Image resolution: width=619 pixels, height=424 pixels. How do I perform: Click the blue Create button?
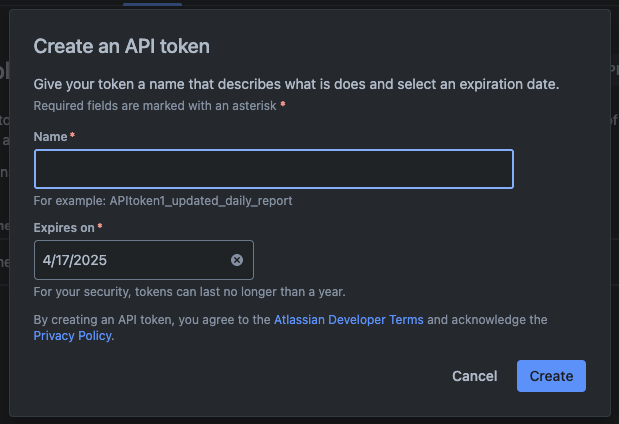tap(551, 376)
